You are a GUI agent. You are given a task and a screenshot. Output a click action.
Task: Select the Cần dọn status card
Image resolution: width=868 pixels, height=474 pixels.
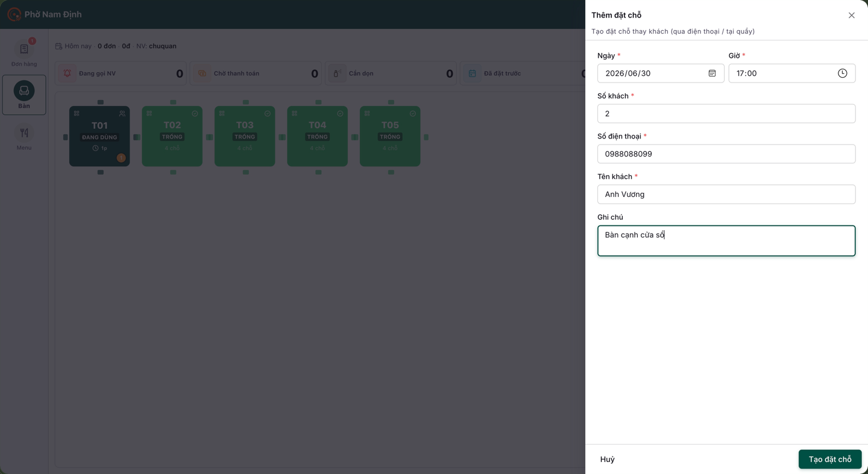(392, 73)
